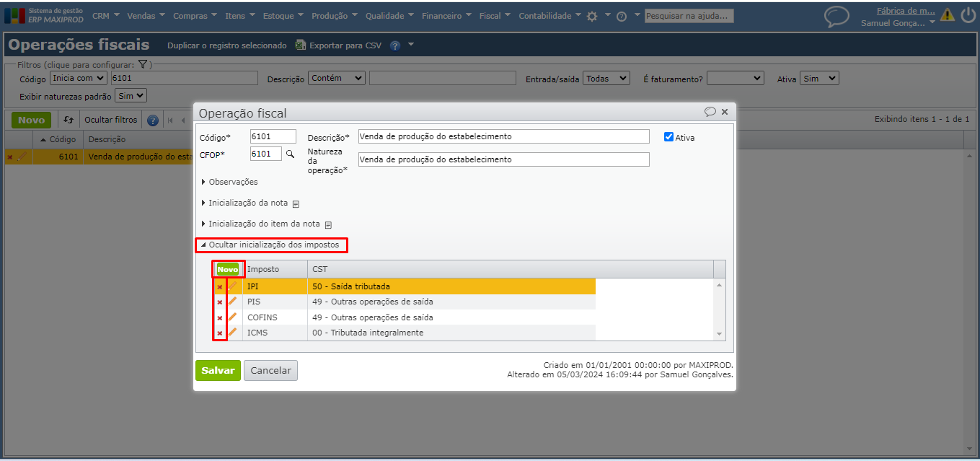
Task: Click the blue help icon beside Exportar para CSV
Action: tap(395, 45)
